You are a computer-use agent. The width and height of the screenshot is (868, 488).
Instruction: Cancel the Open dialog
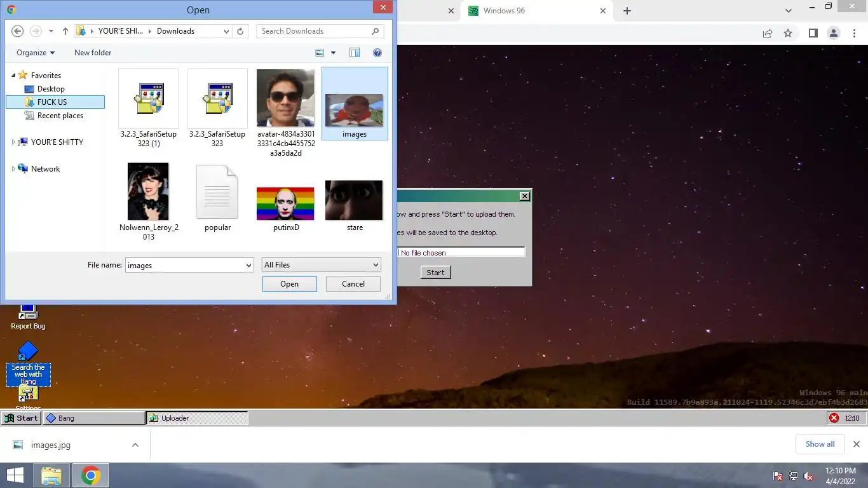coord(353,284)
